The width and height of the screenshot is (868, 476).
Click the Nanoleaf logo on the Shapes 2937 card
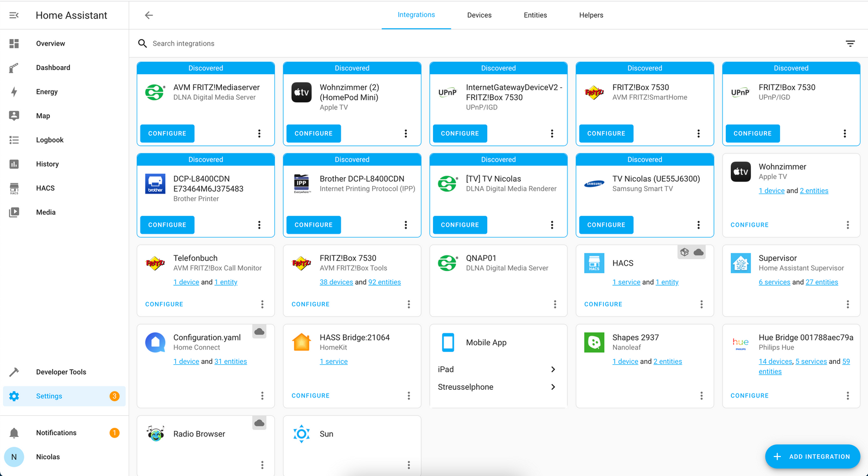click(594, 343)
